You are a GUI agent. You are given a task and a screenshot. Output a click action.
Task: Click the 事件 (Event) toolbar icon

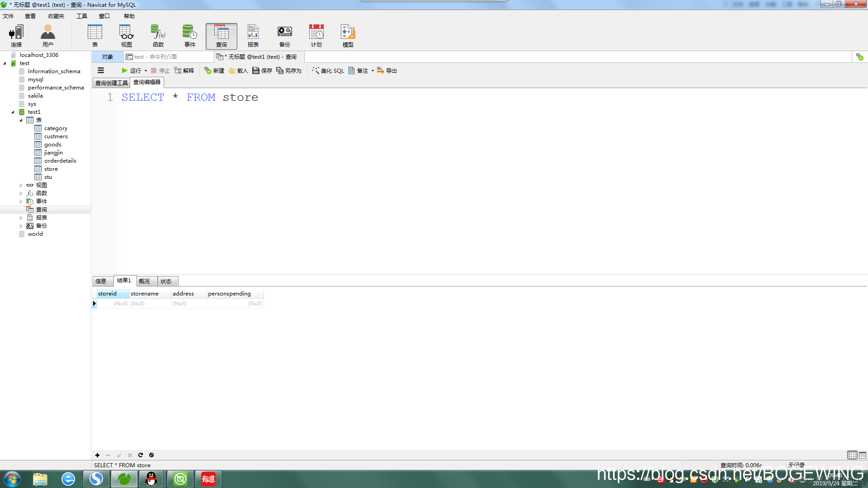tap(190, 36)
